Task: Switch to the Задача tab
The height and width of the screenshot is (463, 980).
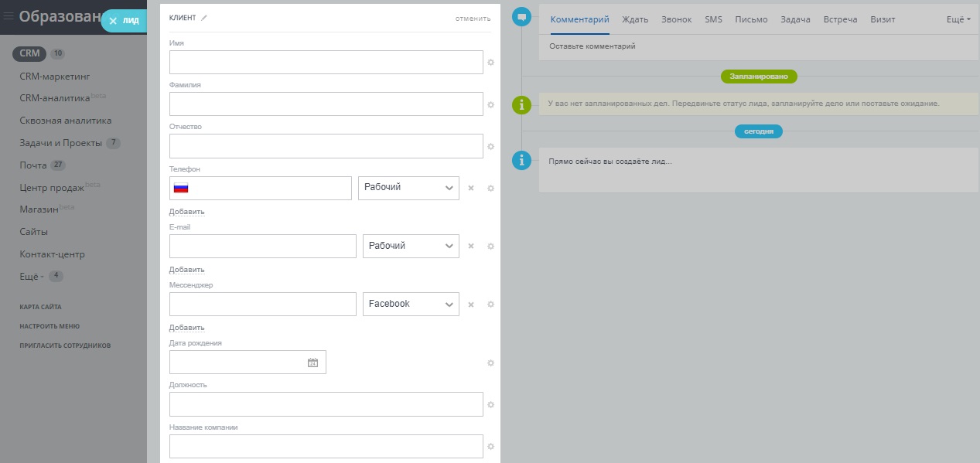Action: pos(795,19)
